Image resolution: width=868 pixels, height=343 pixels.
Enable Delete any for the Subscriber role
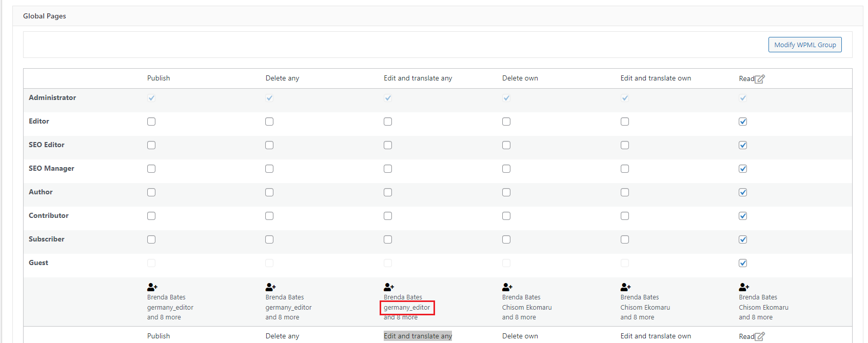(269, 239)
